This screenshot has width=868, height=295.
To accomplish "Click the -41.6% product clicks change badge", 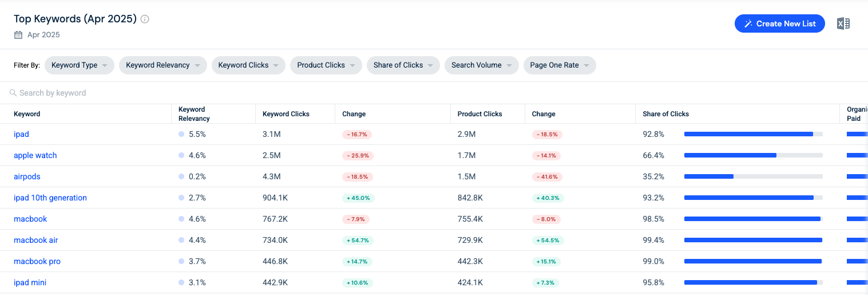I will coord(548,177).
